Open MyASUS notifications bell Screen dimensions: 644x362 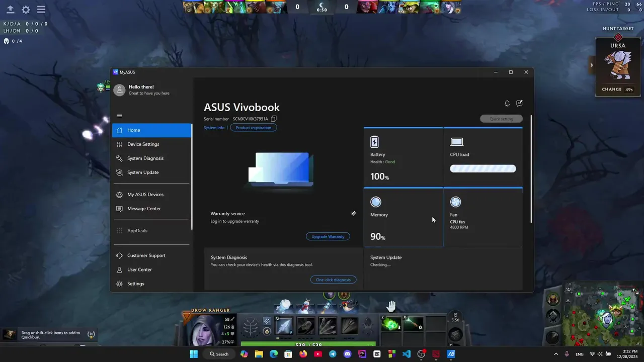click(x=507, y=104)
